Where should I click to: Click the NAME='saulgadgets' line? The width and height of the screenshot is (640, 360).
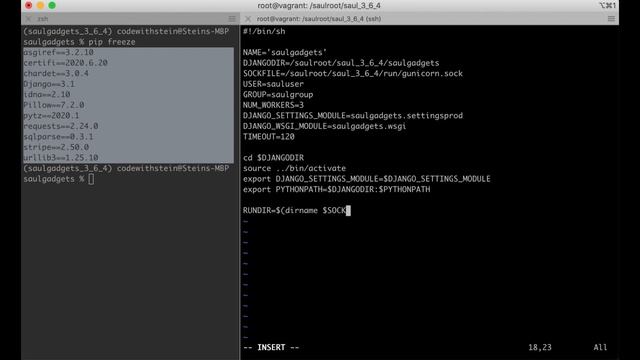click(x=285, y=52)
